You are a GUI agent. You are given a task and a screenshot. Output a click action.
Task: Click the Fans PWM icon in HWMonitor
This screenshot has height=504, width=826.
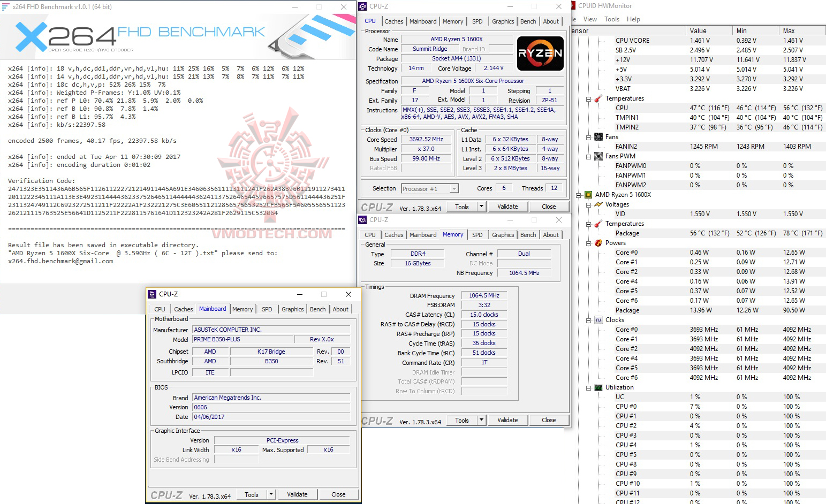pos(598,156)
